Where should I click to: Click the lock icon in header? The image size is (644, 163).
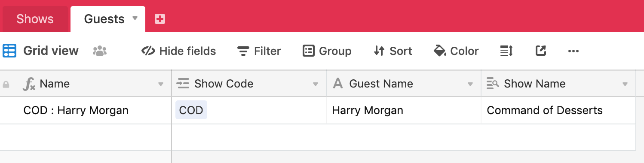6,85
